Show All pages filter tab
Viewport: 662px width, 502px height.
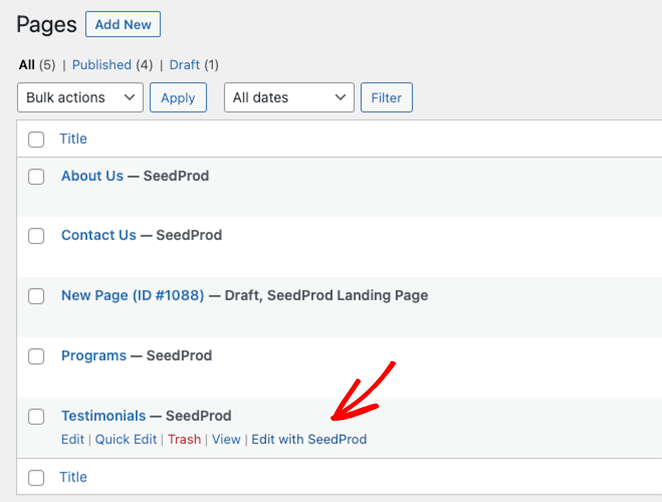pyautogui.click(x=26, y=65)
